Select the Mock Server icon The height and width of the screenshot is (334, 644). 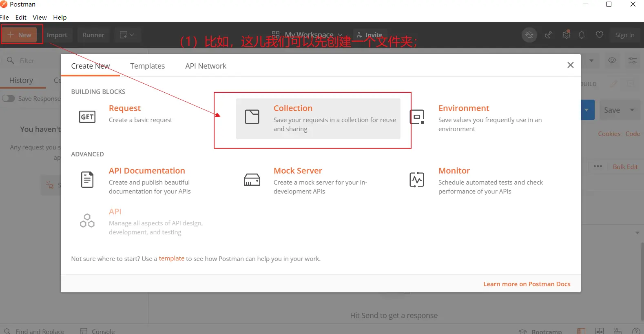pyautogui.click(x=252, y=180)
